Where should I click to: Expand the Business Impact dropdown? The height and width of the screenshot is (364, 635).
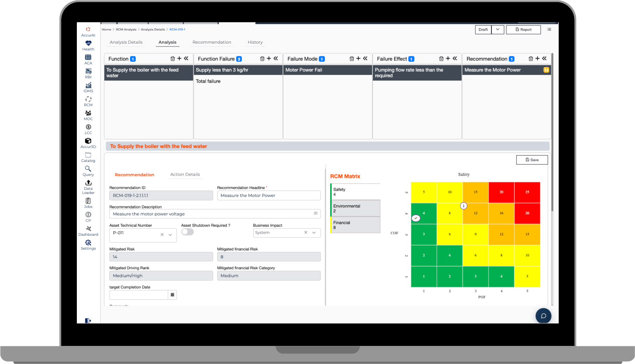314,233
